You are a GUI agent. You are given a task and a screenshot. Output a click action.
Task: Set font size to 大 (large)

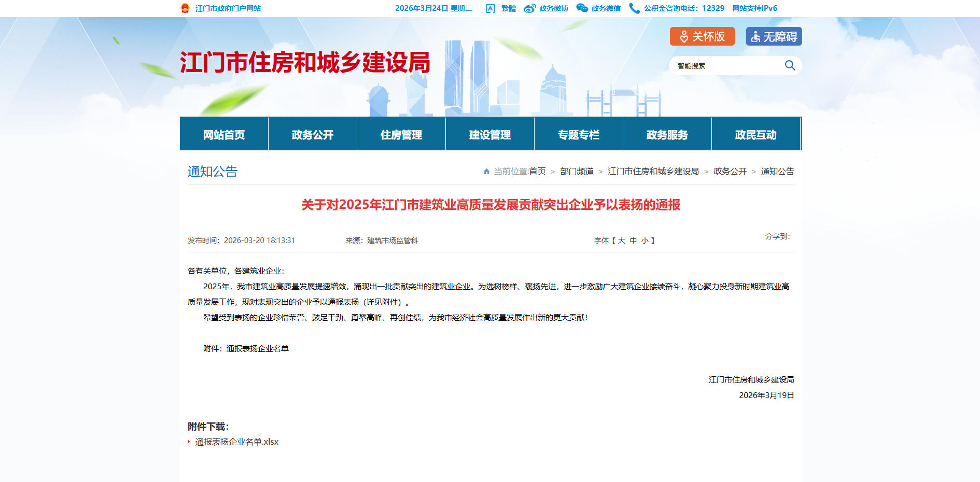(x=621, y=240)
